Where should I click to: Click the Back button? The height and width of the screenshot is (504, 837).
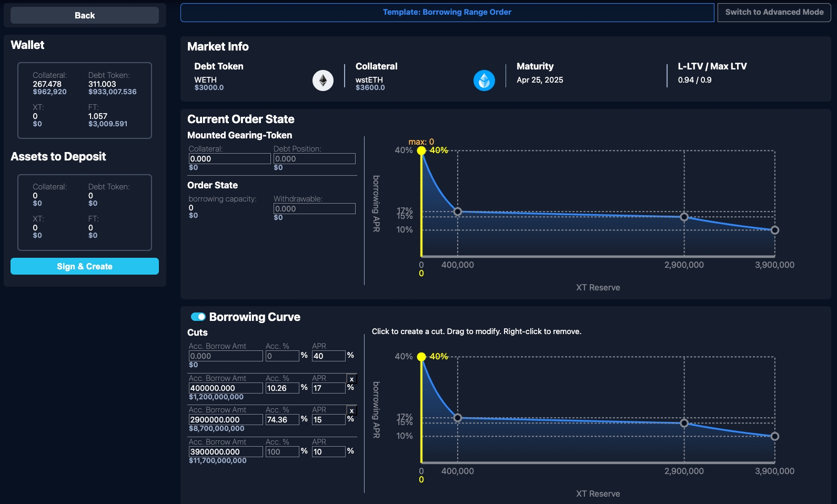(x=85, y=15)
